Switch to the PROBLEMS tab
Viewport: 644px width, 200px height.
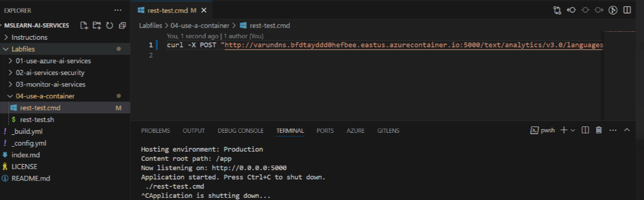(155, 131)
